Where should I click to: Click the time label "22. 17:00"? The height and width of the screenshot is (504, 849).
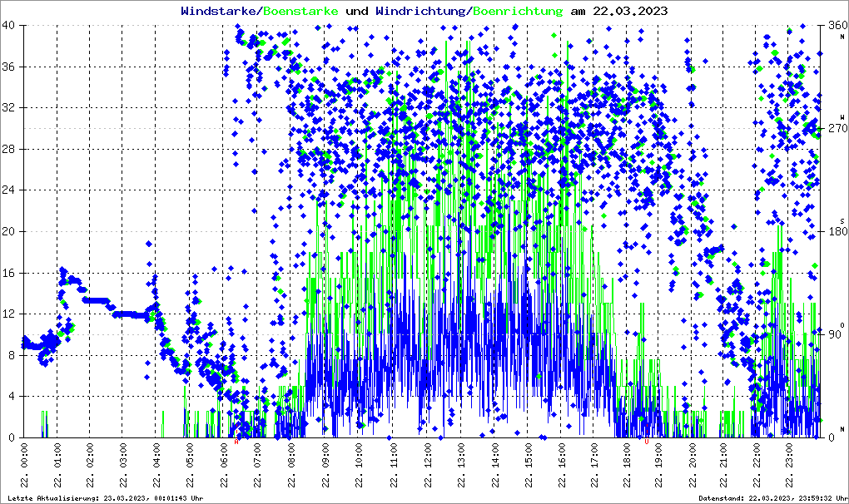[x=594, y=466]
